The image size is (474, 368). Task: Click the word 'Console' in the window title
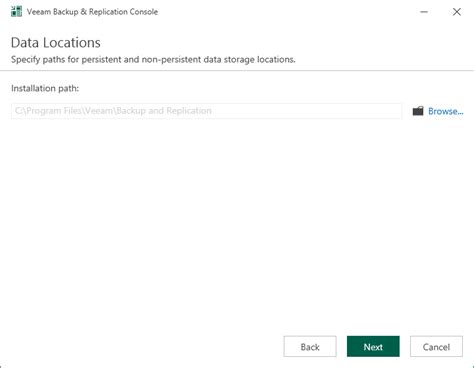point(142,12)
